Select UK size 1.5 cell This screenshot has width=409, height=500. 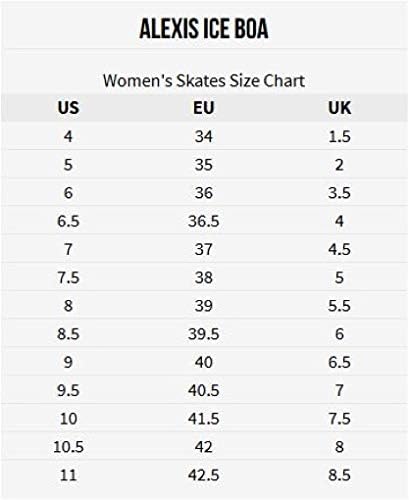pos(339,136)
